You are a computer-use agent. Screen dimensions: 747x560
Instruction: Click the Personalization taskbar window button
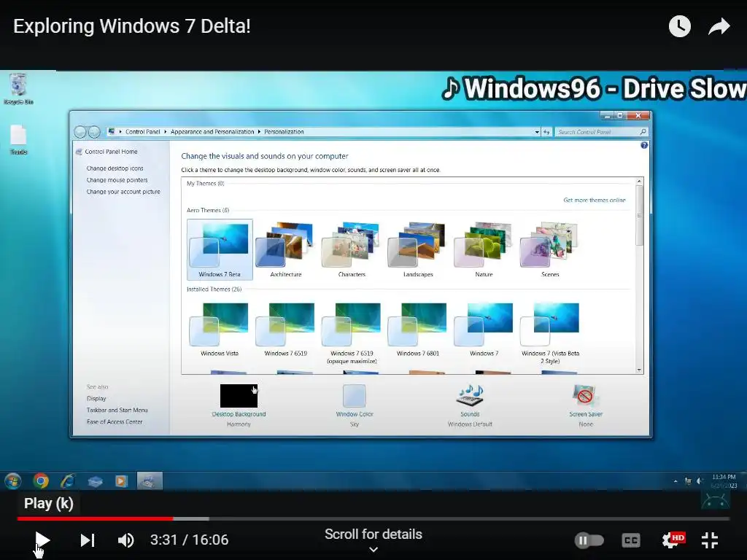point(150,481)
